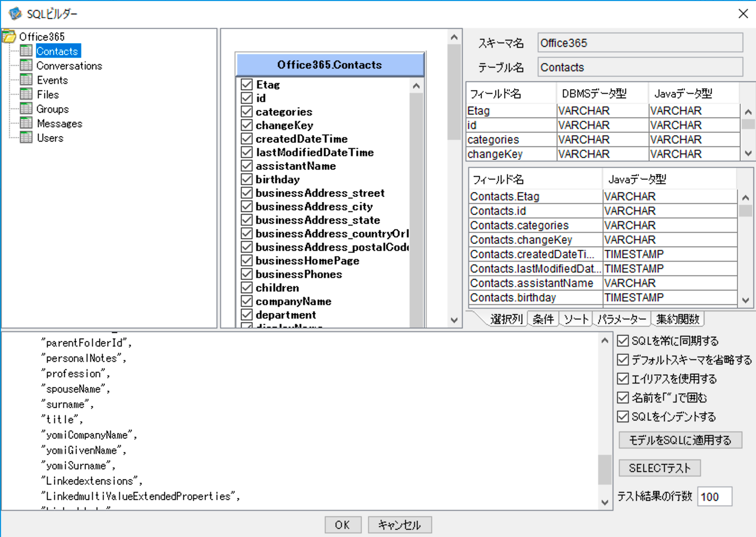Toggle the 名前を「"」で囲む checkbox
Screen dimensions: 756x537
pos(623,398)
